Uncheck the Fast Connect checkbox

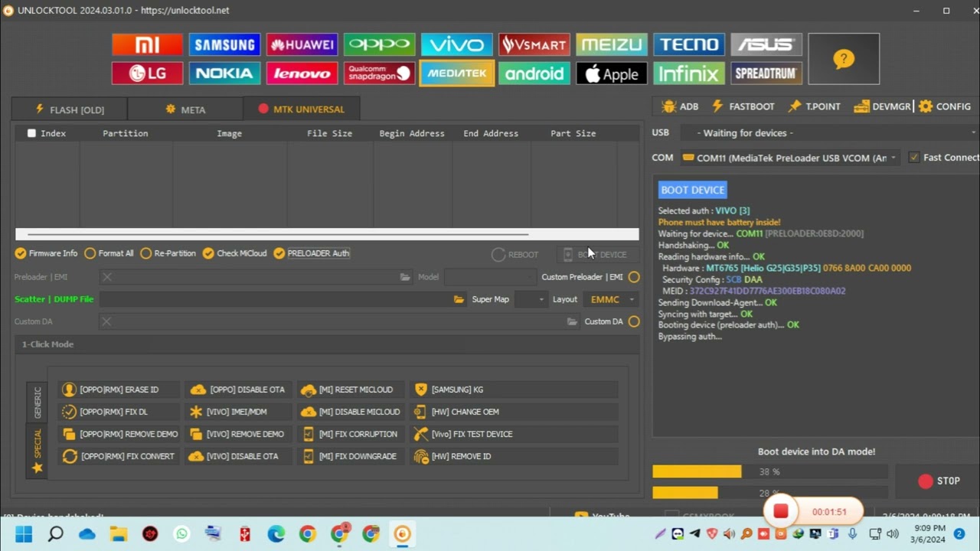point(913,158)
